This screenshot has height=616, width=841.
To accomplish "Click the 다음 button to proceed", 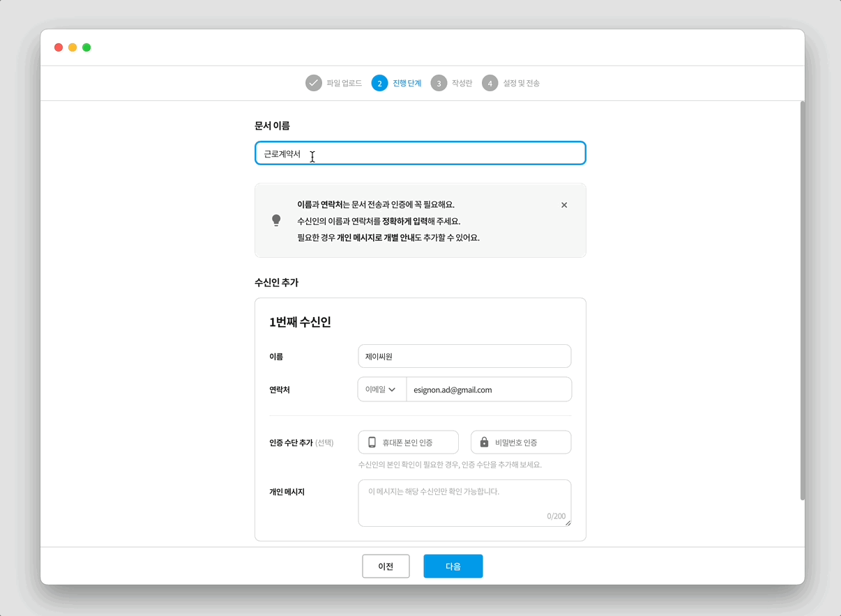I will click(x=453, y=566).
